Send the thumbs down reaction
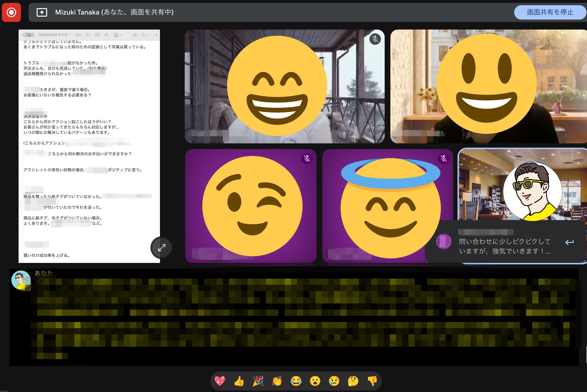587x392 pixels. [372, 381]
